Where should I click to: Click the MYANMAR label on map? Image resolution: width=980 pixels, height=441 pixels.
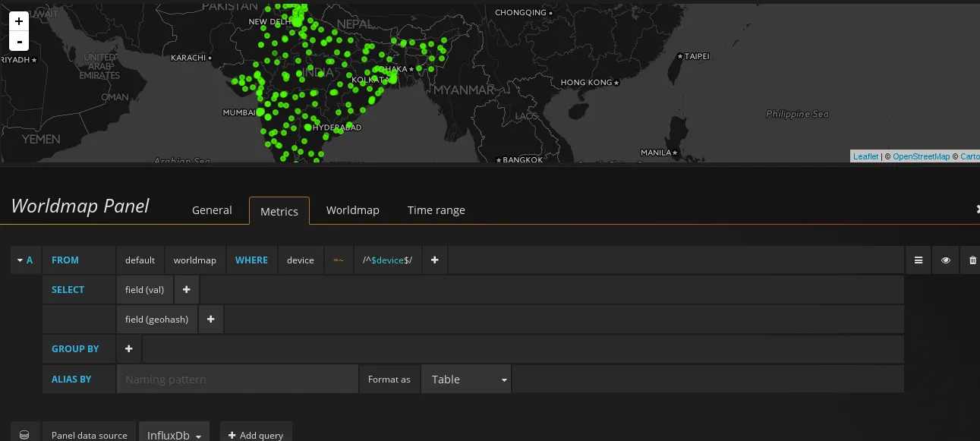463,90
